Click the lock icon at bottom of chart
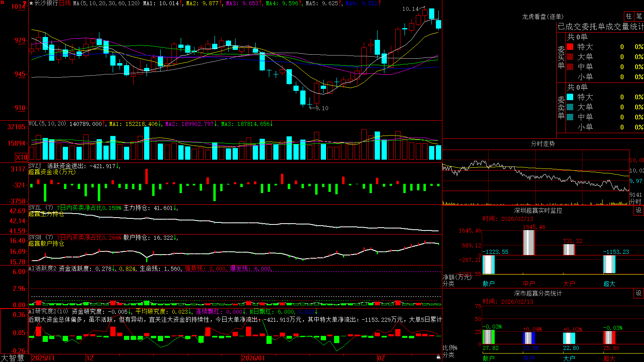Screen dimensions: 644x362 click(x=438, y=357)
